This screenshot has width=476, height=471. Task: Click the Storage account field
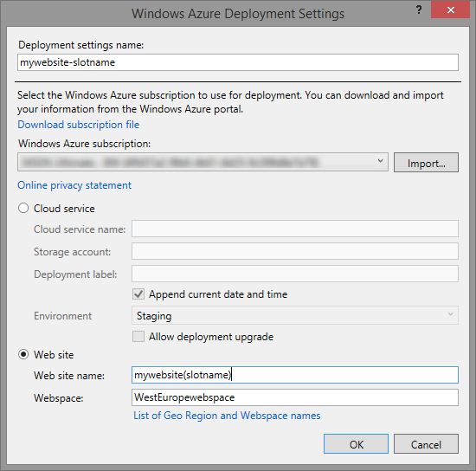295,251
